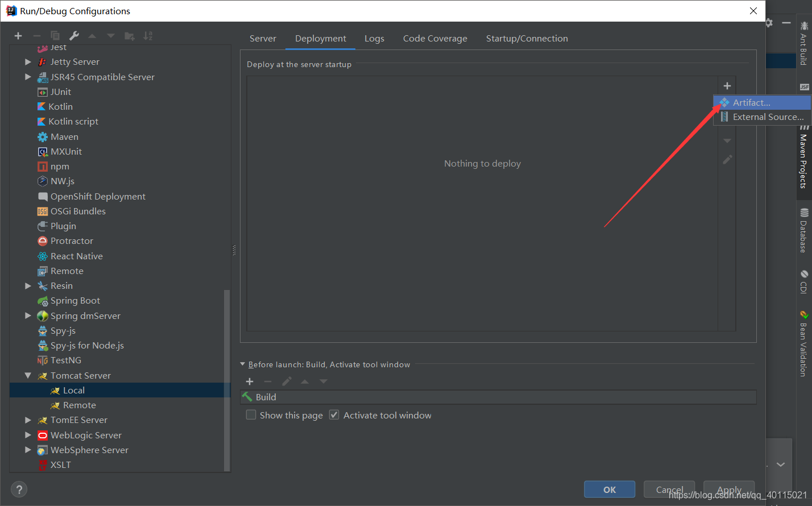This screenshot has height=506, width=812.
Task: Enable the Show this page checkbox
Action: point(251,415)
